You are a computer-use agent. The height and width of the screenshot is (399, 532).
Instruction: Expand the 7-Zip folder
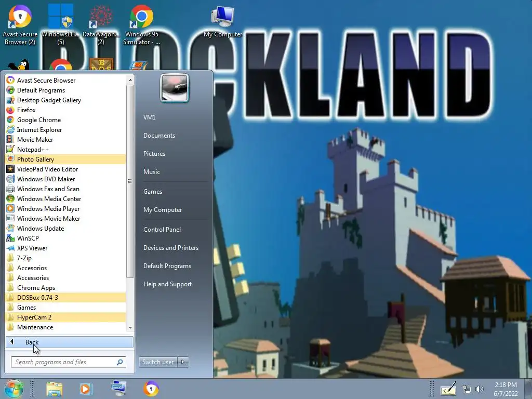[x=66, y=258]
